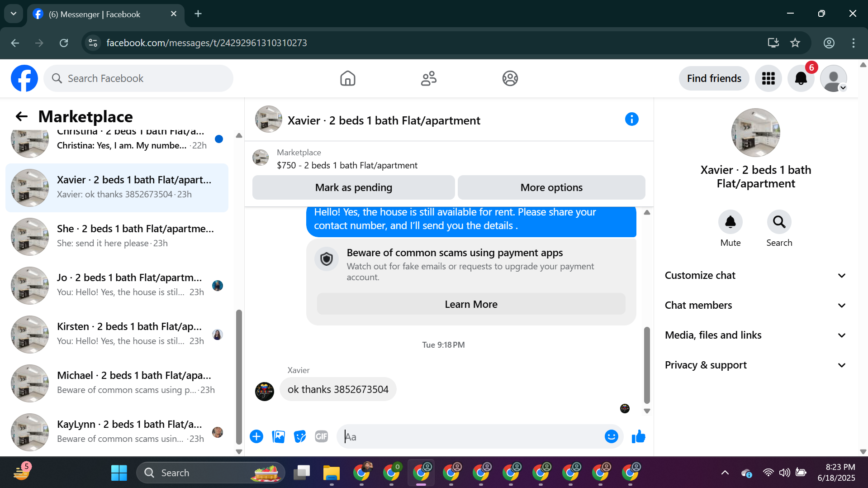Click More options button

[x=551, y=187]
